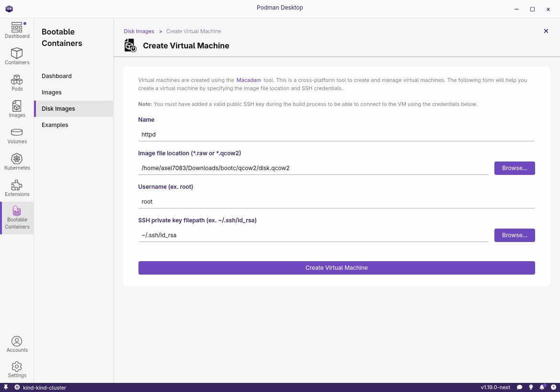The width and height of the screenshot is (560, 392).
Task: Open Settings gear in the navigation bar
Action: (x=17, y=369)
